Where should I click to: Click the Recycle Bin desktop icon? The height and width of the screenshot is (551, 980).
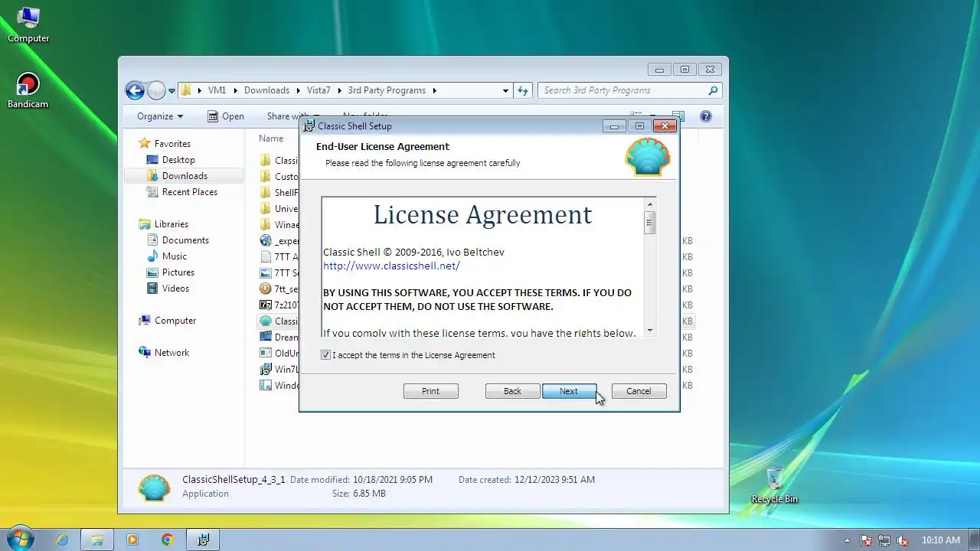pyautogui.click(x=775, y=485)
